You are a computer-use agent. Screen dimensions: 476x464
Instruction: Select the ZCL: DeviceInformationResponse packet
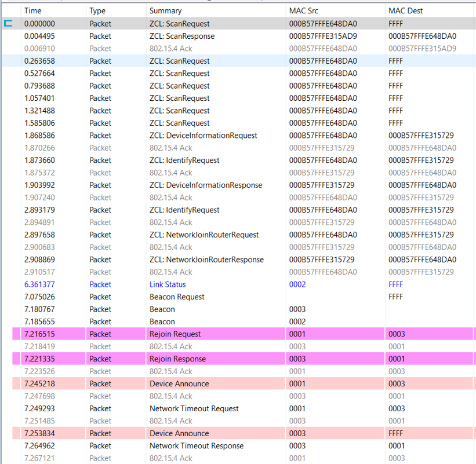pos(205,185)
